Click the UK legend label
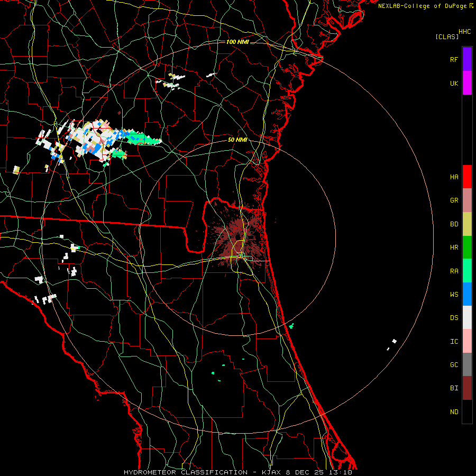 point(454,83)
